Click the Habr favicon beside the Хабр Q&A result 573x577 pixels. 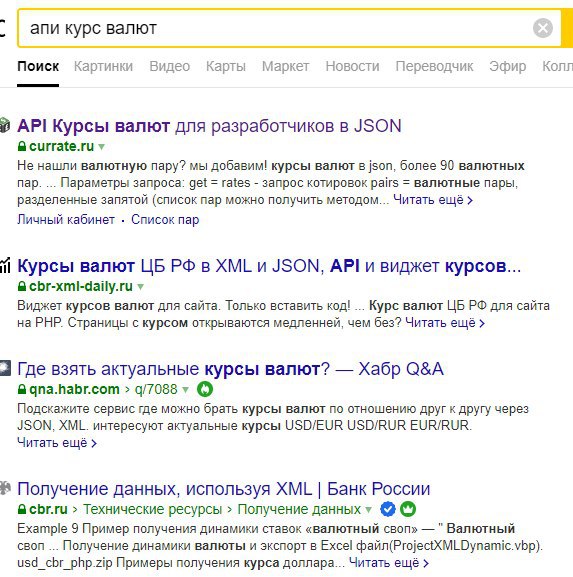pos(5,368)
